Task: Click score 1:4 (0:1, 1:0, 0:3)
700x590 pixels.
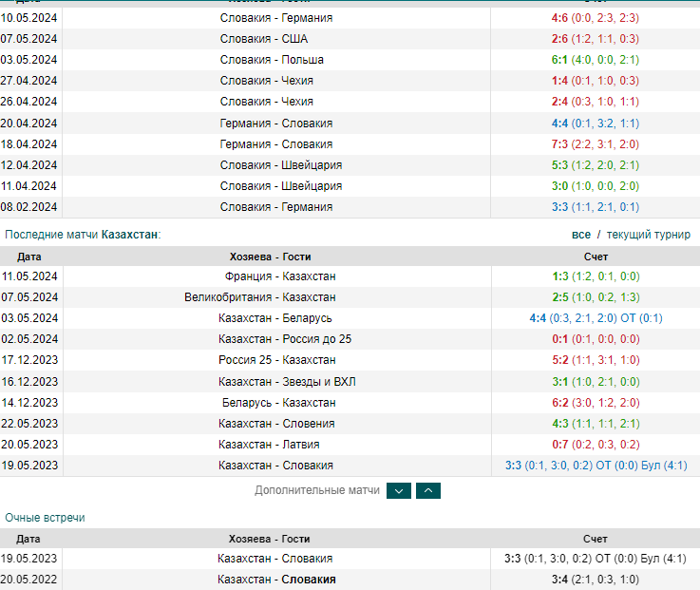Action: (x=596, y=81)
